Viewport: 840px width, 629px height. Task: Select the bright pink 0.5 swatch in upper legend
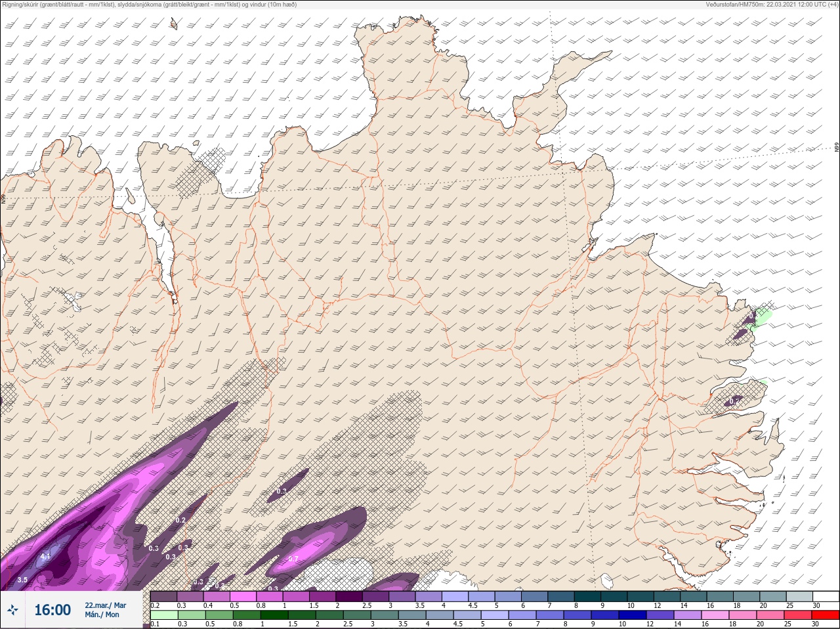[x=243, y=596]
